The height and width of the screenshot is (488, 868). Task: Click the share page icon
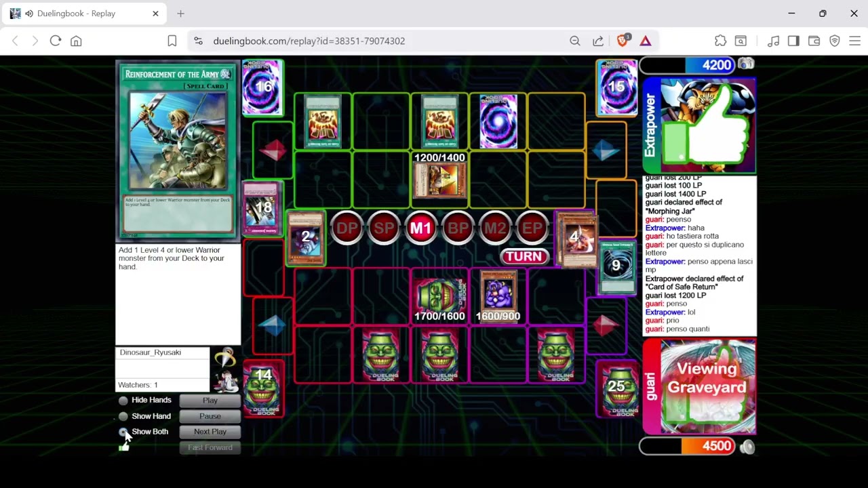(x=598, y=41)
